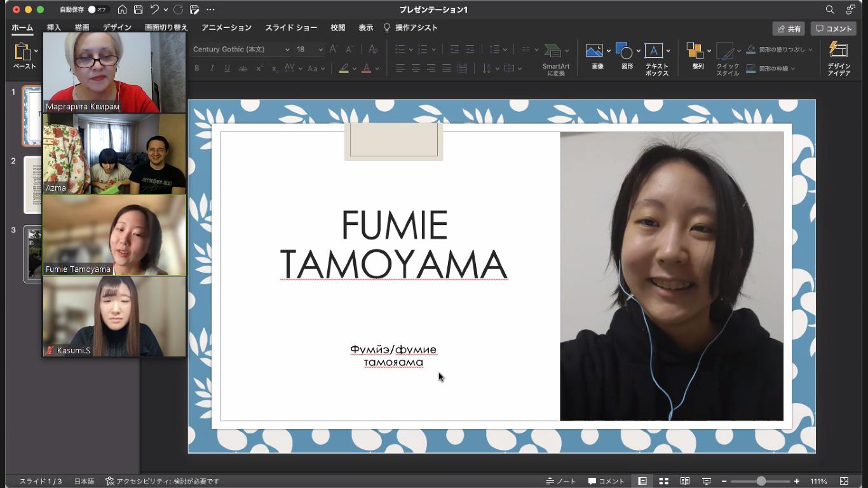Open the Picture insert icon

[594, 51]
